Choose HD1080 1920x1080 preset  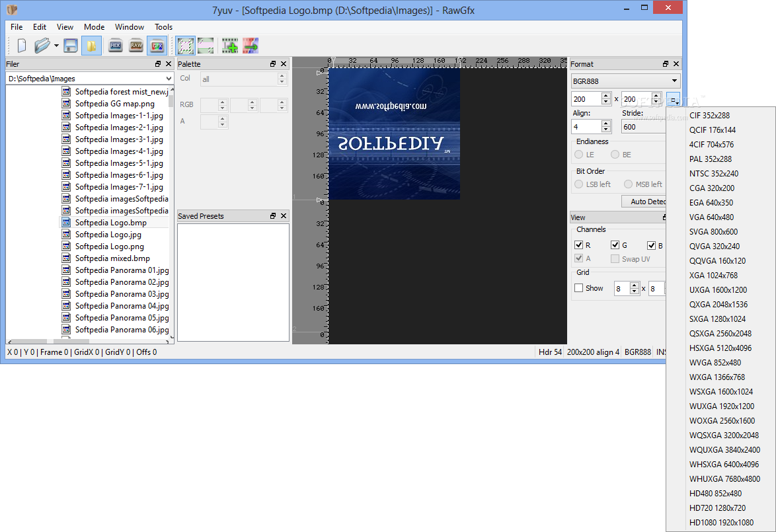tap(720, 522)
